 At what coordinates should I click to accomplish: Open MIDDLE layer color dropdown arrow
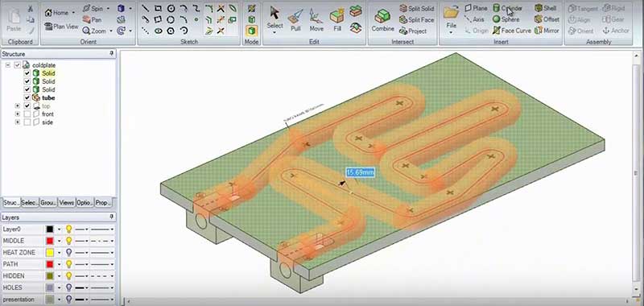click(59, 241)
